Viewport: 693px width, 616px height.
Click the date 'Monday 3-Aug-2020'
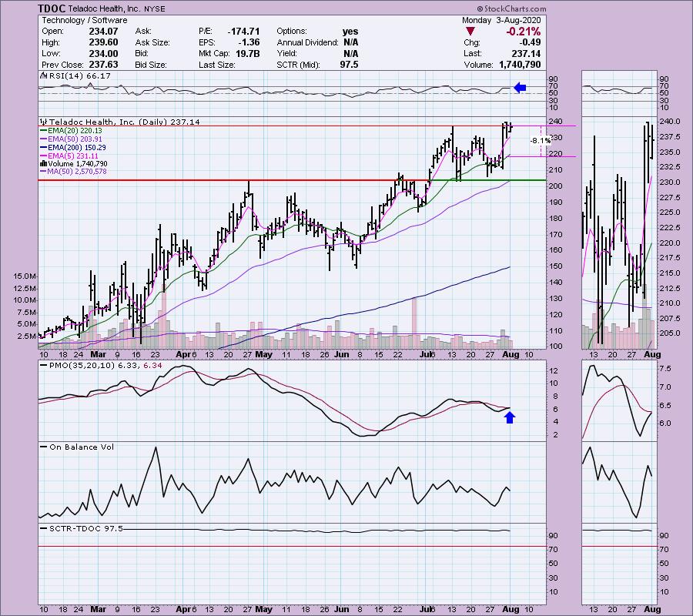coord(501,20)
